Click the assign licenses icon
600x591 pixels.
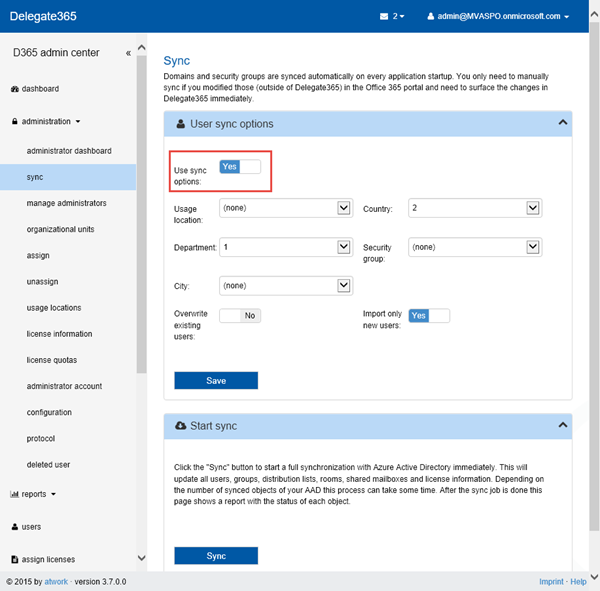(14, 560)
